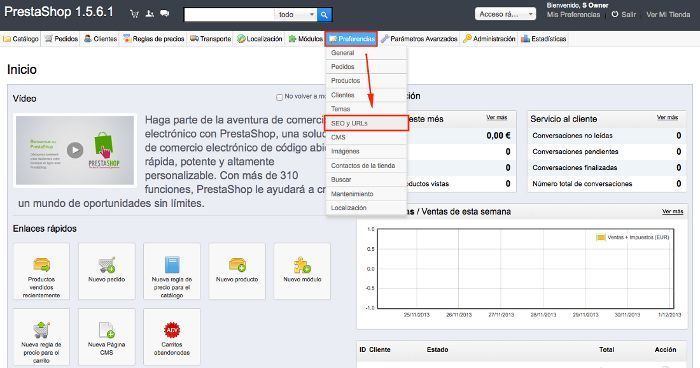
Task: Click the Conversaciones pendientes row
Action: 607,151
